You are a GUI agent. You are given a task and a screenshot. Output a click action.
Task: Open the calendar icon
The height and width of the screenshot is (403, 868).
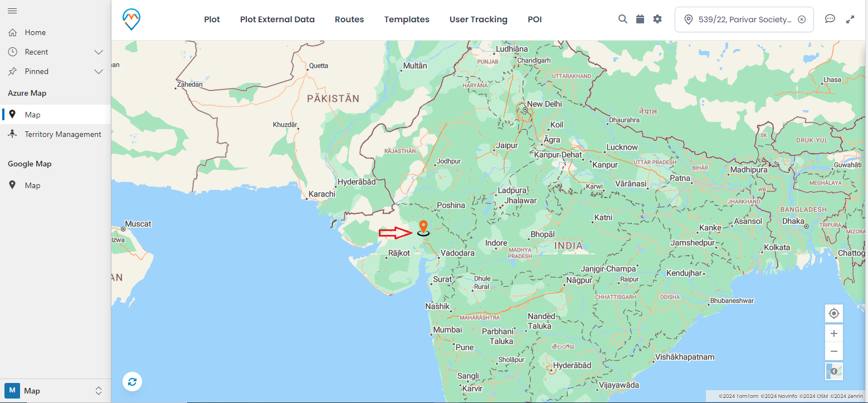point(640,19)
